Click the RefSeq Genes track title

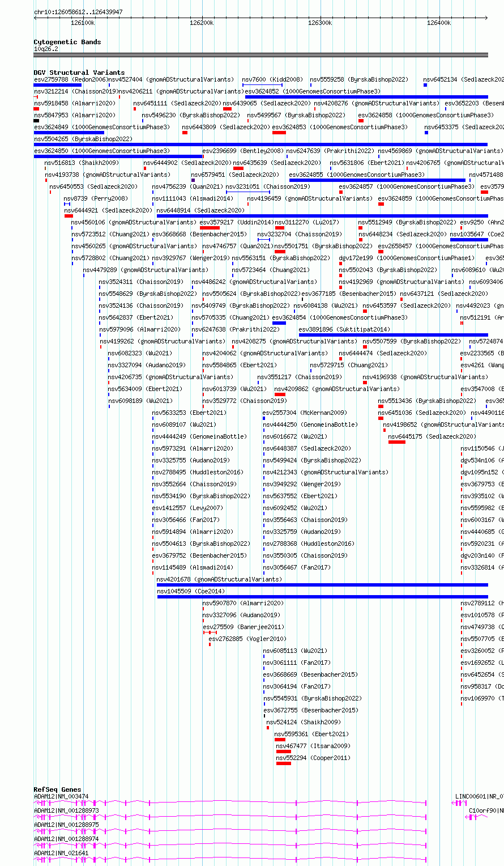tap(57, 789)
